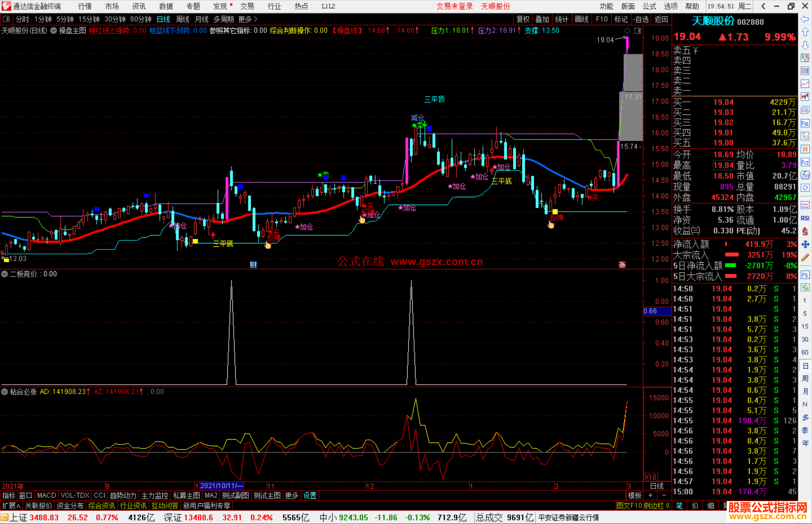This screenshot has width=812, height=524.
Task: Switch to the MACD indicator tab
Action: coord(47,495)
